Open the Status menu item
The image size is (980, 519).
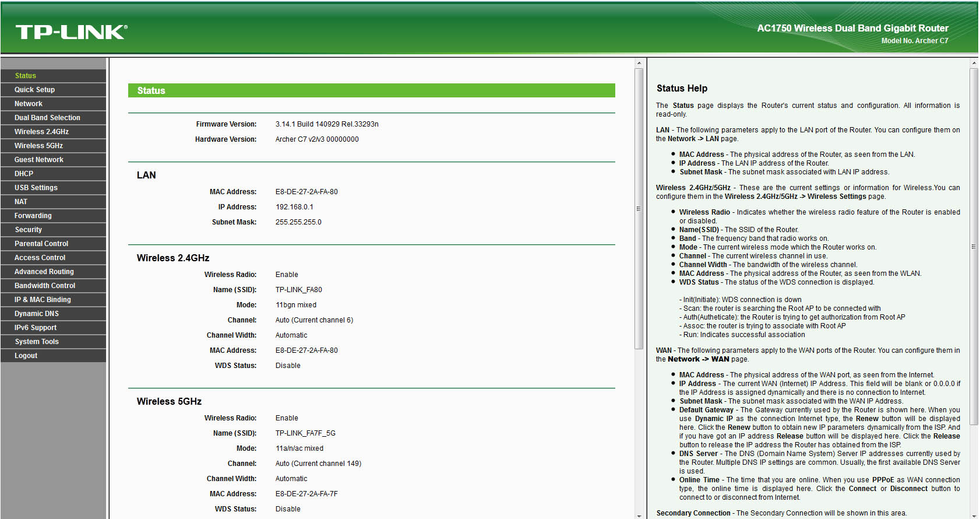(53, 76)
